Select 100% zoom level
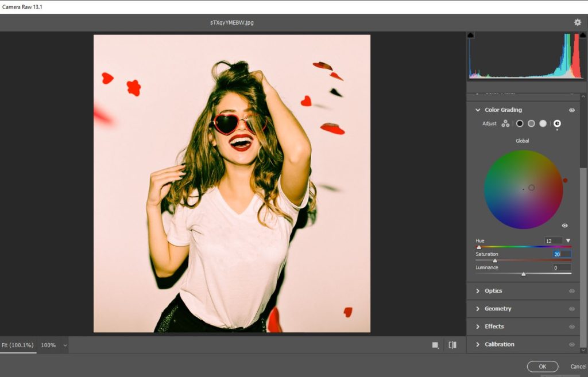Screen dimensions: 588x377 click(48, 345)
